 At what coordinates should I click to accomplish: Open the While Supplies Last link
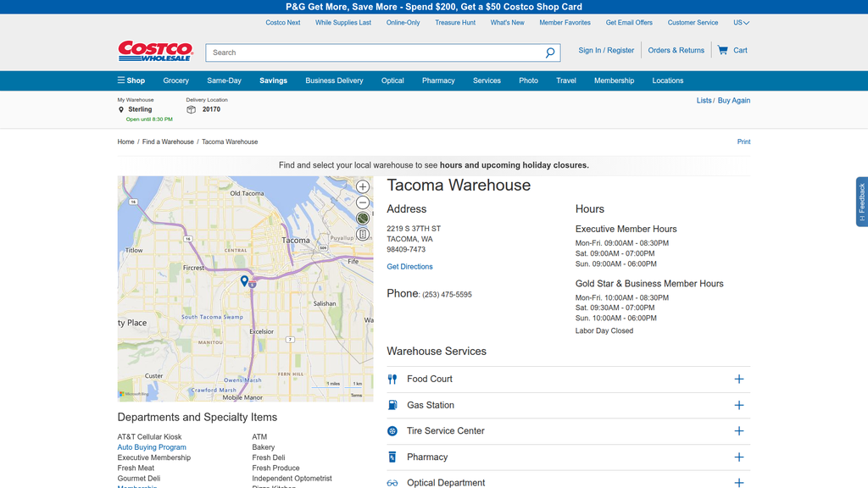click(x=343, y=23)
